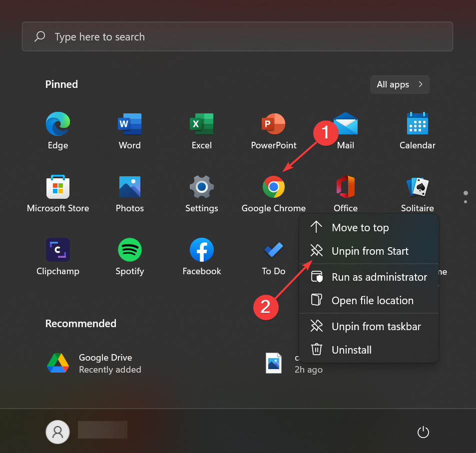Select Open file location
476x453 pixels.
pos(369,300)
